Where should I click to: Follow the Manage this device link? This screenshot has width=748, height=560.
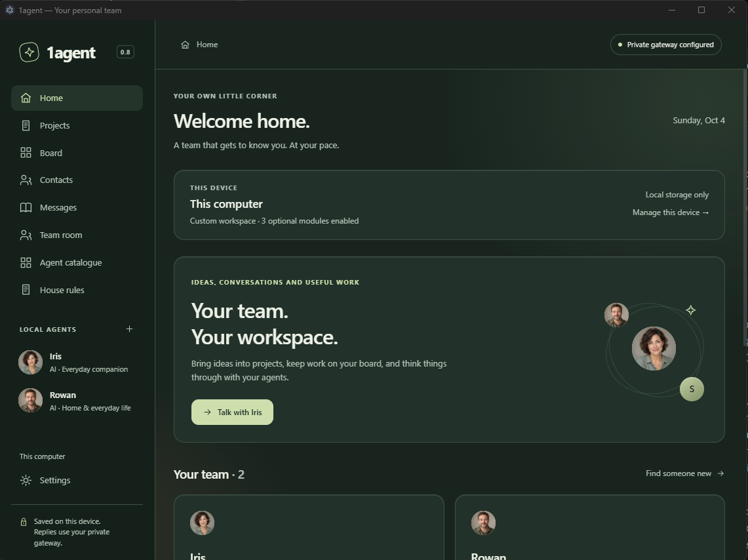click(671, 212)
